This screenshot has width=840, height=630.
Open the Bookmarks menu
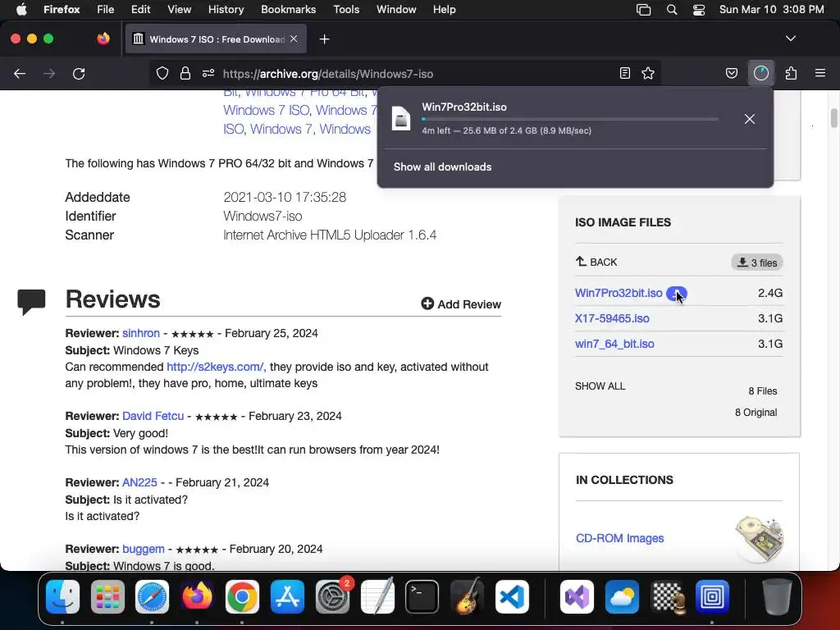click(288, 10)
